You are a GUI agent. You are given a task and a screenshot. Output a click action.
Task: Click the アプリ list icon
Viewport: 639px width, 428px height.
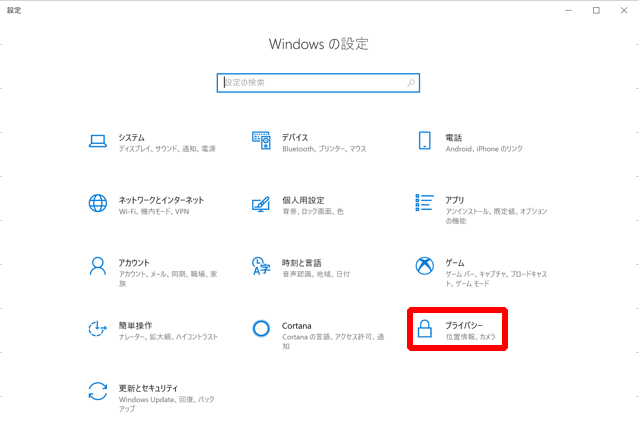point(424,203)
